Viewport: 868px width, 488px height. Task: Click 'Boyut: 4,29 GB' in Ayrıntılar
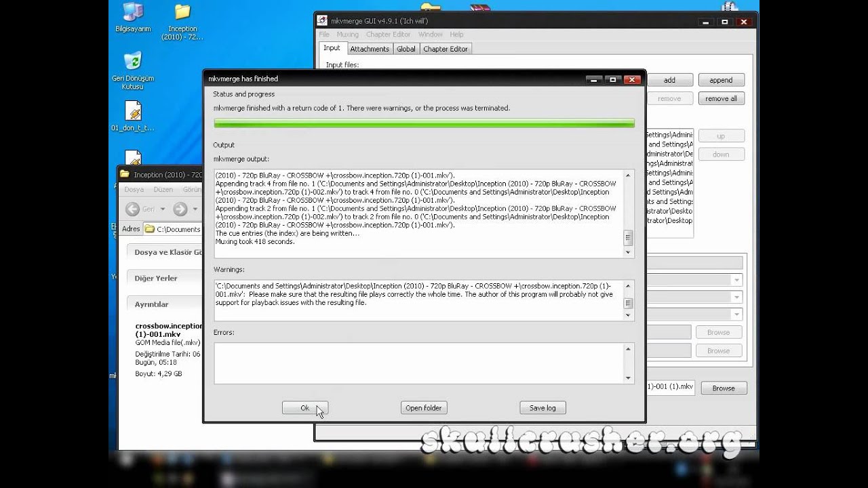click(x=158, y=373)
